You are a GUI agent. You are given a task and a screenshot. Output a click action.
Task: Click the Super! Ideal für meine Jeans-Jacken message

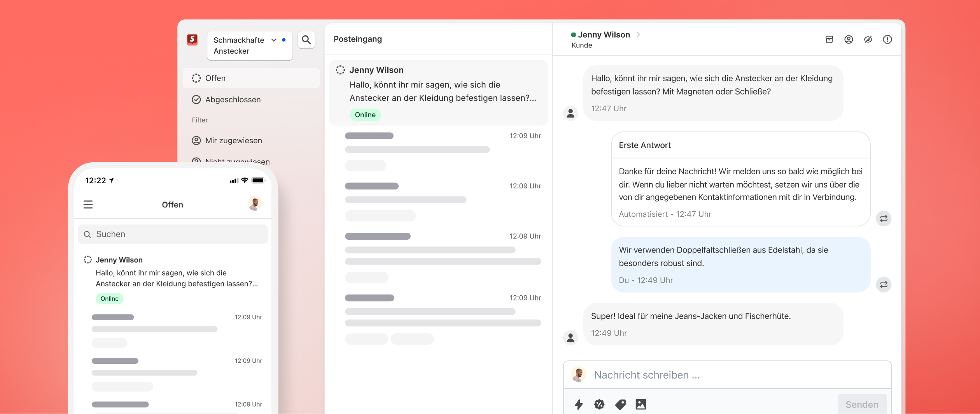pyautogui.click(x=713, y=324)
